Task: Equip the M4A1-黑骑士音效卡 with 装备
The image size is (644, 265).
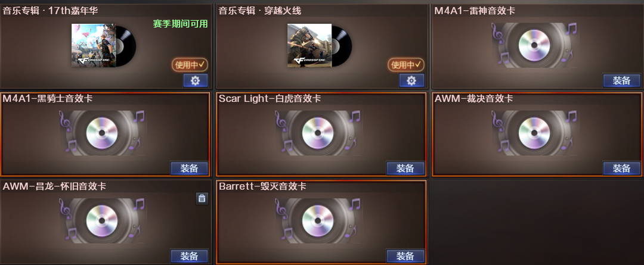Action: (190, 168)
